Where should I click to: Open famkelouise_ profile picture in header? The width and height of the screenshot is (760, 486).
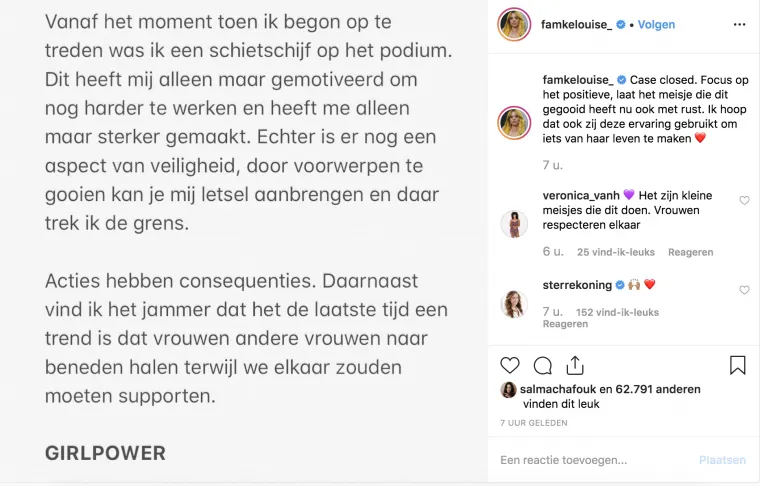(x=514, y=24)
